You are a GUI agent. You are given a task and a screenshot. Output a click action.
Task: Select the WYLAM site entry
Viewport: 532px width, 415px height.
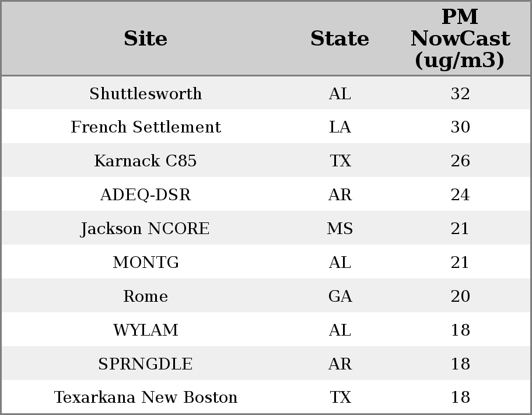coord(146,330)
